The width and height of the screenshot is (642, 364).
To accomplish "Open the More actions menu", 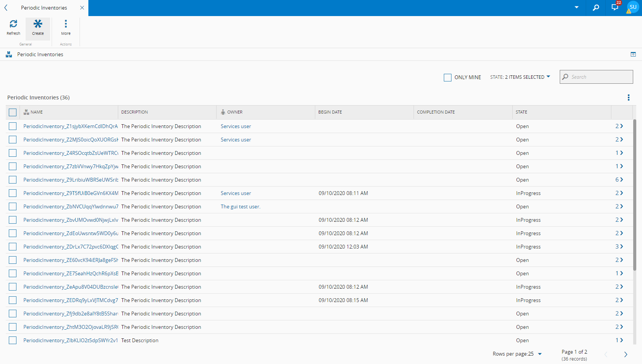I will 66,24.
